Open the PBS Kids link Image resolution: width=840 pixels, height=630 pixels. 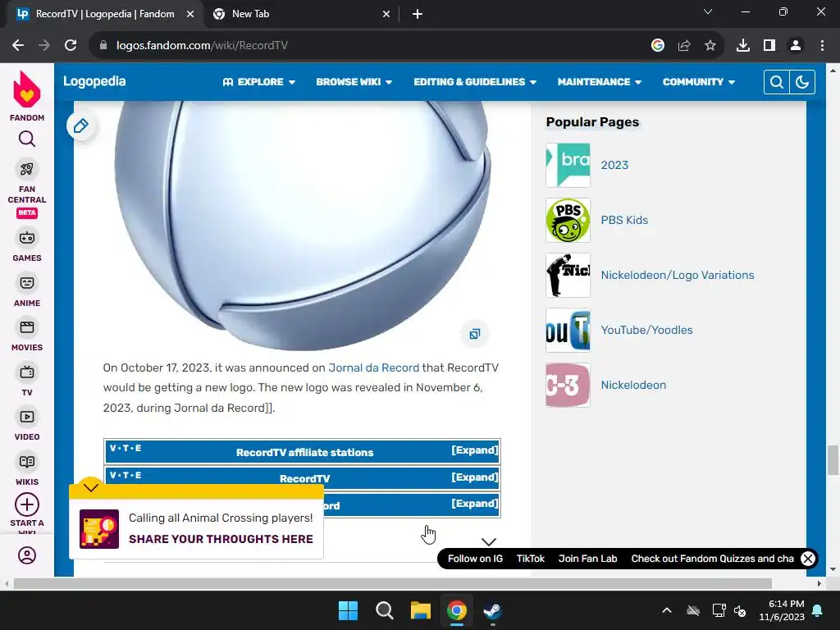pos(624,220)
